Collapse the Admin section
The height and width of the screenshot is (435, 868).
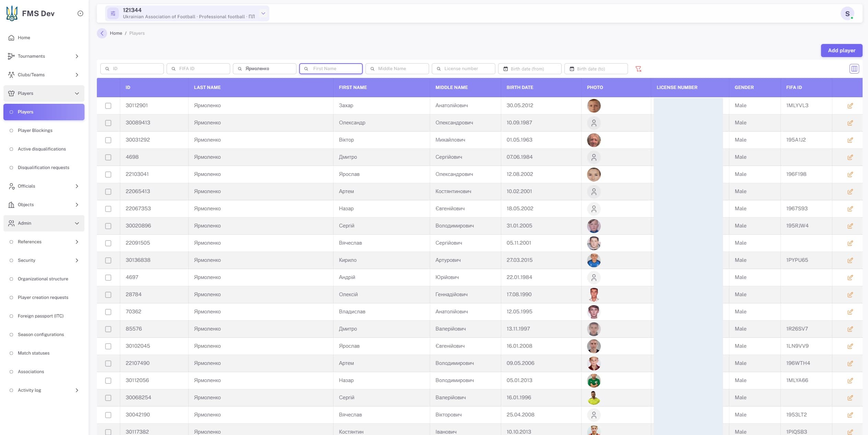(x=44, y=223)
